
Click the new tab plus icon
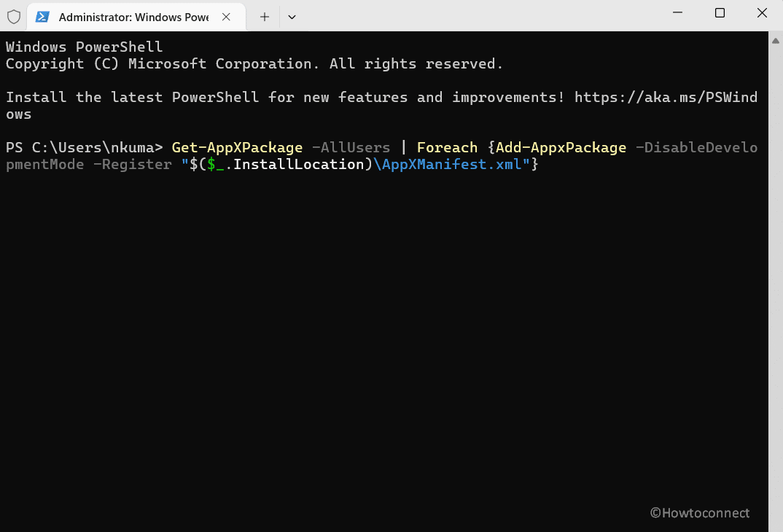coord(263,16)
